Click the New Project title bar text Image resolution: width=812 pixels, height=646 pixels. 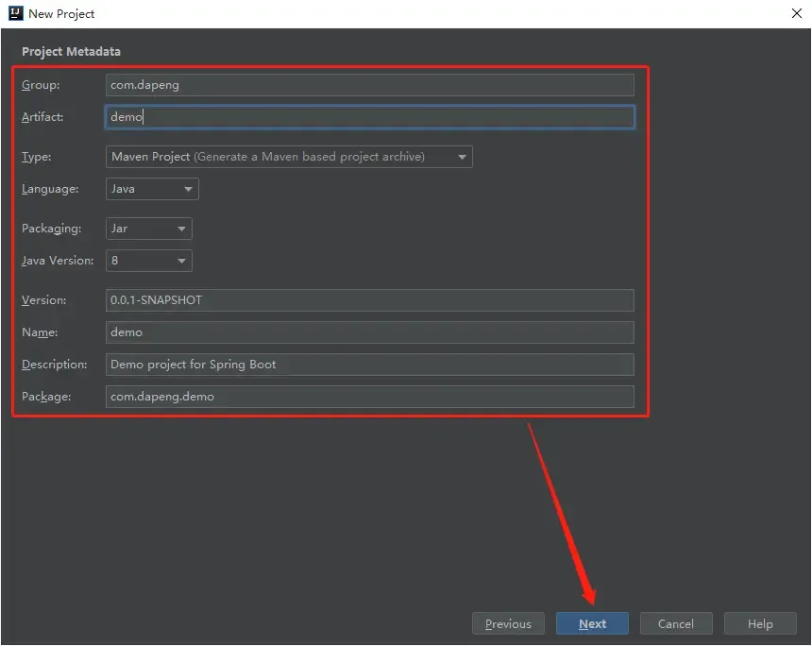coord(61,13)
